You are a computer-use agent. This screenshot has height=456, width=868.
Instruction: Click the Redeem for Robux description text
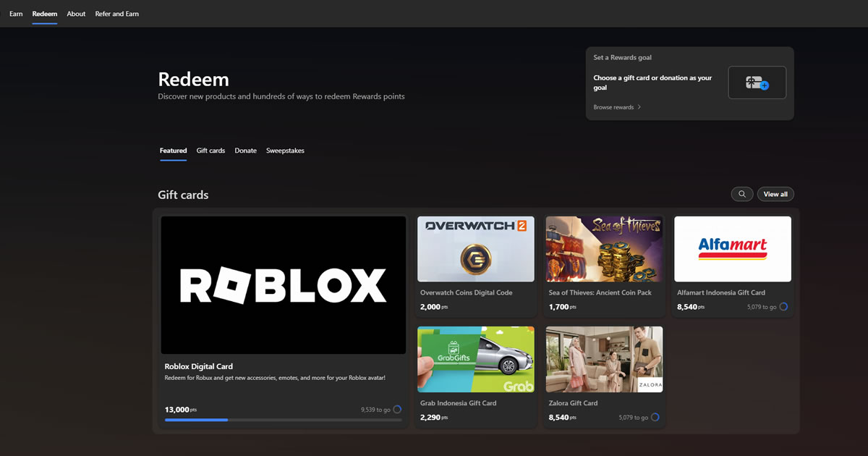click(x=275, y=378)
